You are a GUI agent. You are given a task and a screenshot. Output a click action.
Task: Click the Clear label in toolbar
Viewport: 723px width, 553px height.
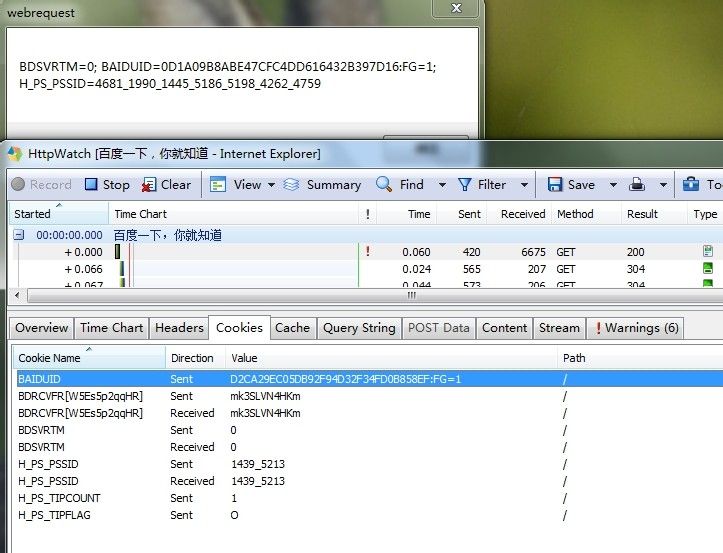pos(176,185)
